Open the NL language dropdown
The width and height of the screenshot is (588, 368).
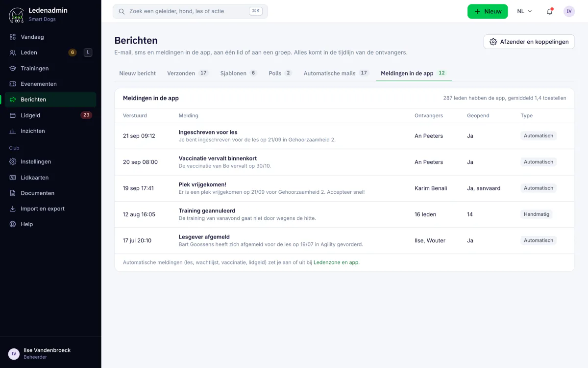pyautogui.click(x=524, y=11)
